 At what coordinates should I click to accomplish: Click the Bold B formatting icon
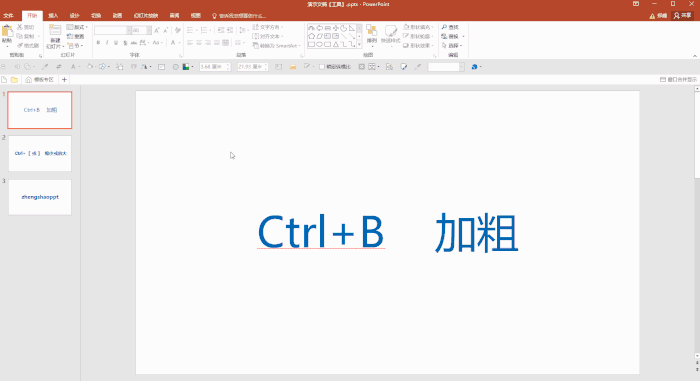pos(98,43)
